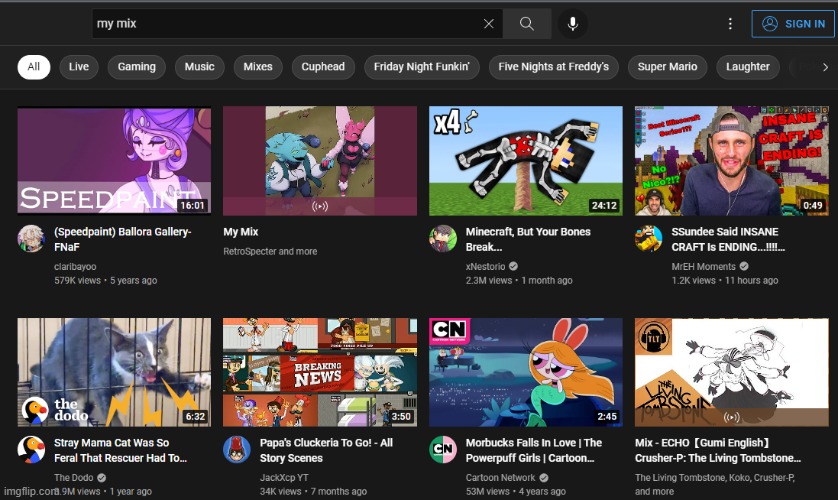The height and width of the screenshot is (500, 838).
Task: Click the '(Speedpaint) Ballora Gallery- FNaF' title
Action: pos(122,239)
